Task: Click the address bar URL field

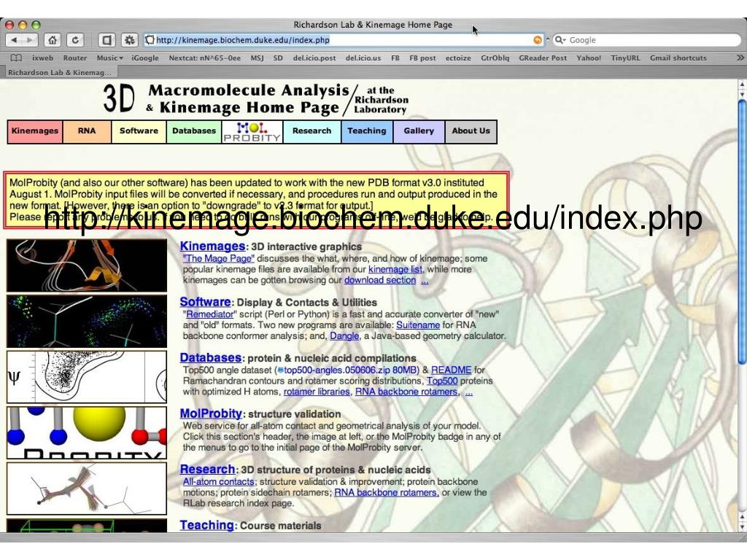Action: point(343,40)
